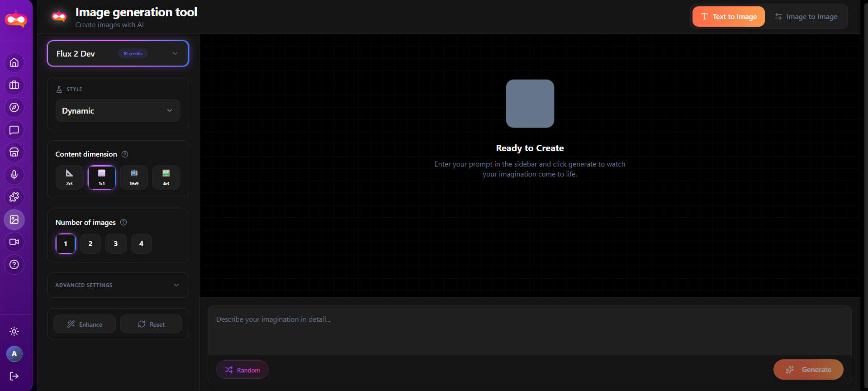Select the 1:1 content dimension
This screenshot has width=868, height=391.
click(102, 177)
